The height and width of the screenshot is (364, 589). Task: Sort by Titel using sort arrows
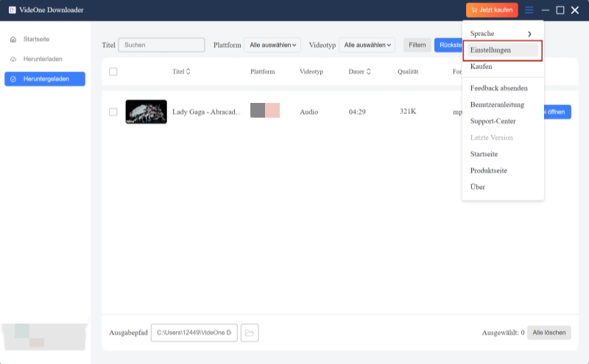point(188,72)
